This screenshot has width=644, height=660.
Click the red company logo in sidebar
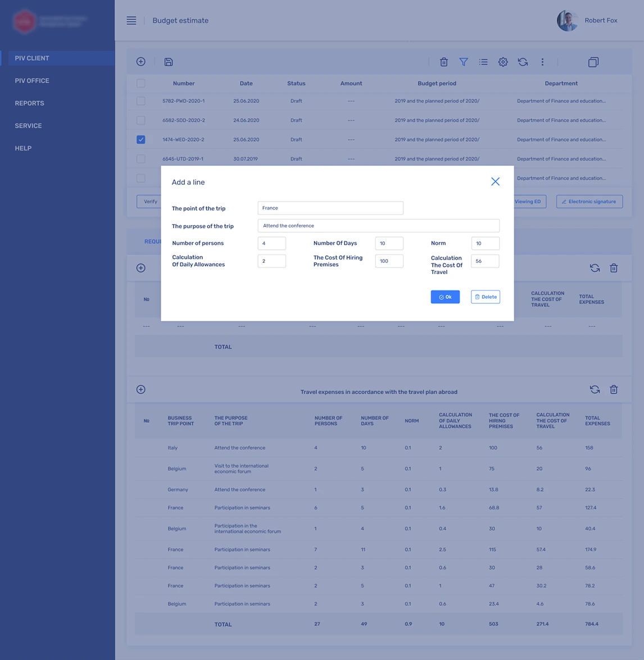click(x=24, y=21)
